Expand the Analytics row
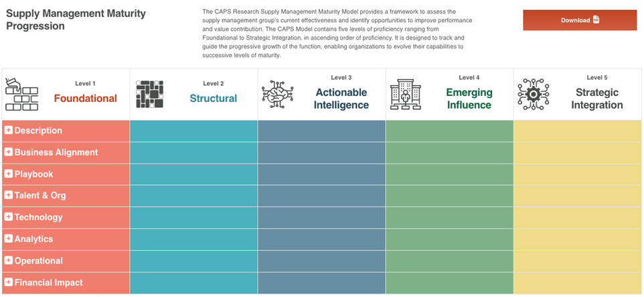The image size is (644, 297). [9, 239]
